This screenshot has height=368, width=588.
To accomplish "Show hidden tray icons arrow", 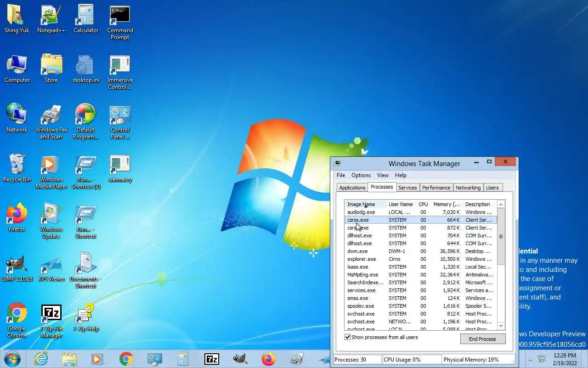I will (x=530, y=359).
